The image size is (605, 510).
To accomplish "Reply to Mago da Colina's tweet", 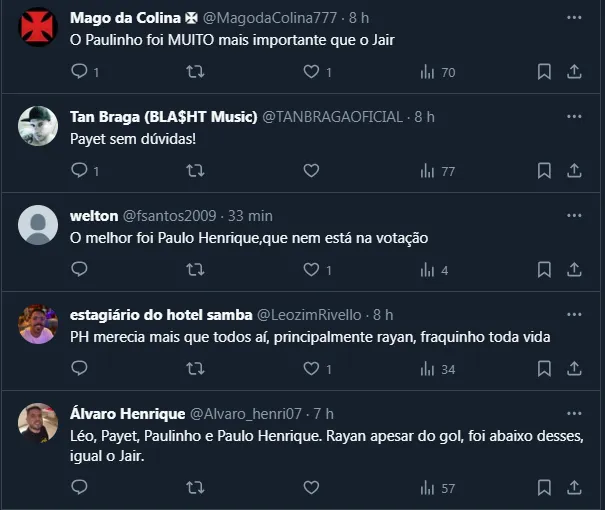I will pyautogui.click(x=80, y=72).
